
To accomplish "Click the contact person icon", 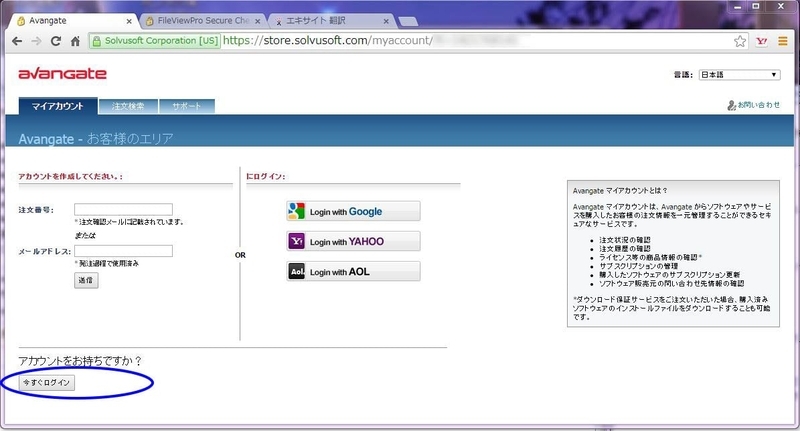I will coord(732,105).
